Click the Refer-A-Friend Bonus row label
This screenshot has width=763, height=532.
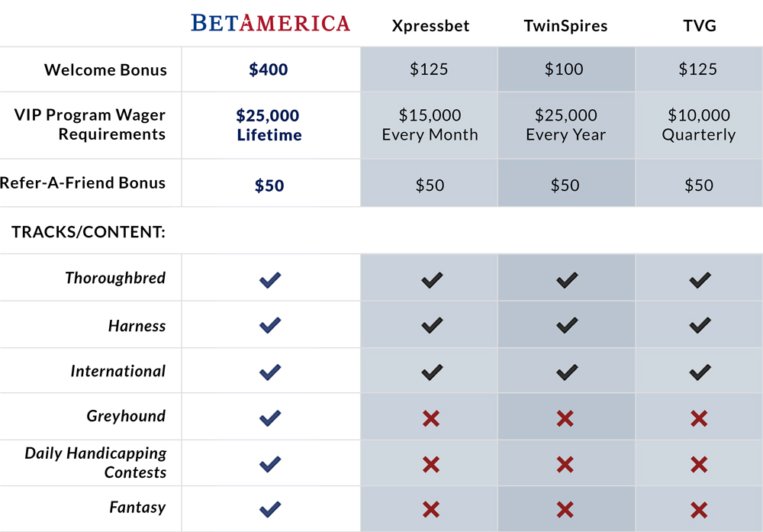point(82,183)
